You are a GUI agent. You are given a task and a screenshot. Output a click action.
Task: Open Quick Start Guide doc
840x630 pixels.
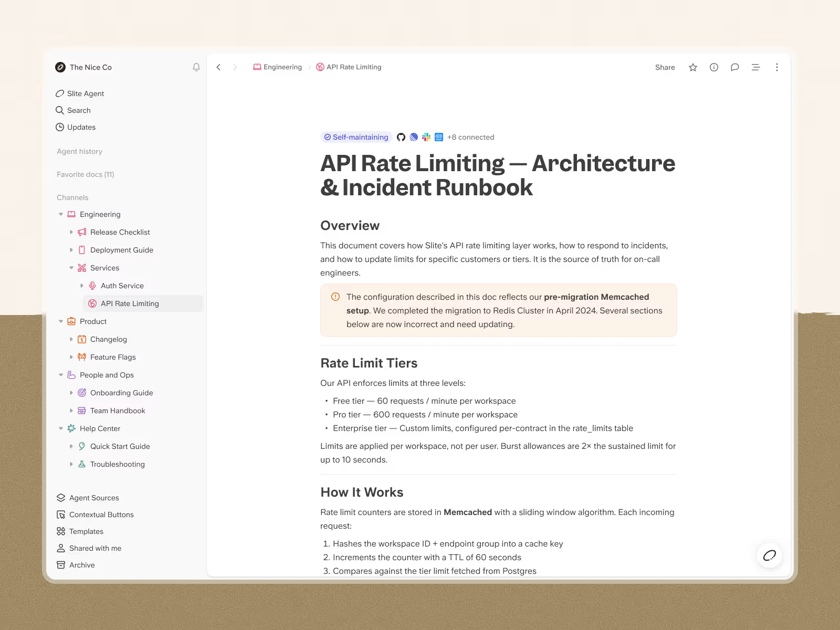click(120, 446)
